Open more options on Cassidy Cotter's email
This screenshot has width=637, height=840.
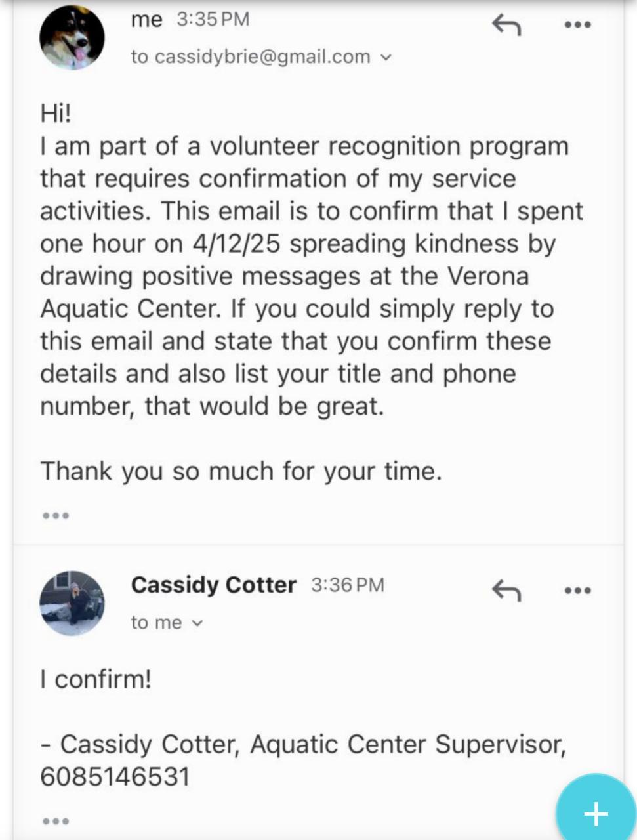(x=578, y=591)
